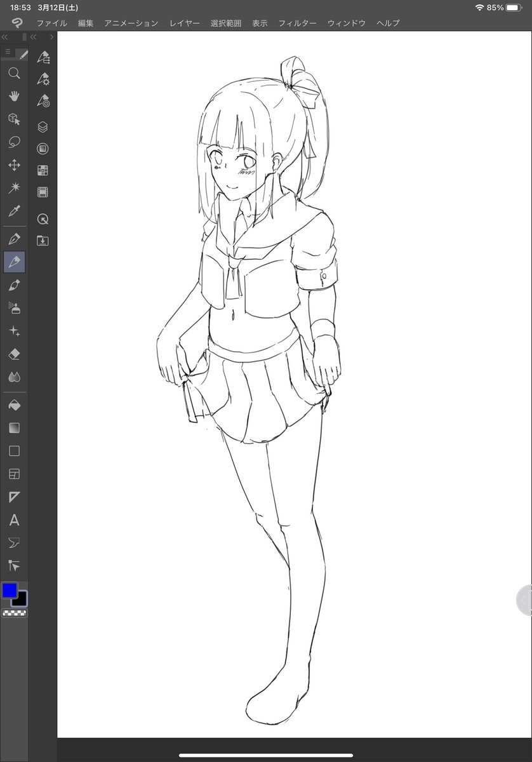Select the Gradient tool
This screenshot has height=762, width=532.
click(x=14, y=428)
